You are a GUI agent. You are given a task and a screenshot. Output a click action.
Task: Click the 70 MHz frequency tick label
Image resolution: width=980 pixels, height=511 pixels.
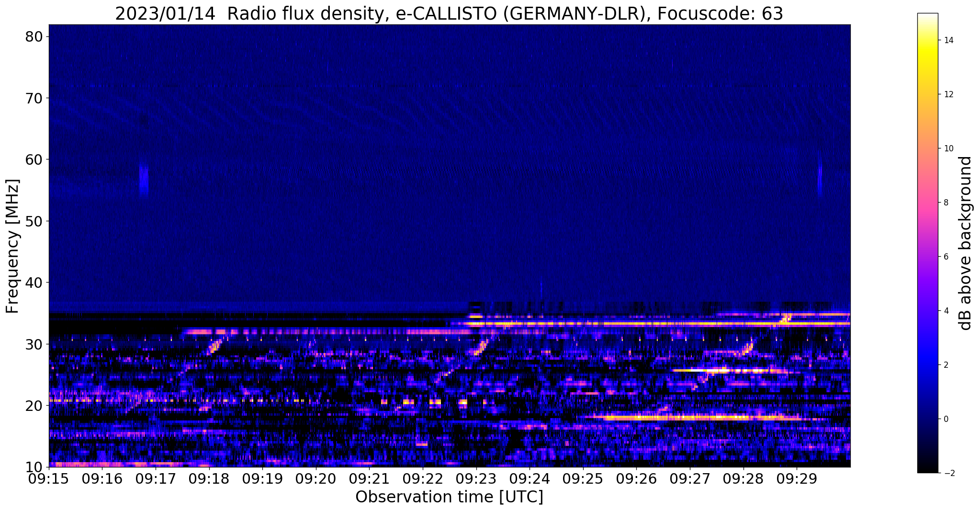tap(34, 98)
